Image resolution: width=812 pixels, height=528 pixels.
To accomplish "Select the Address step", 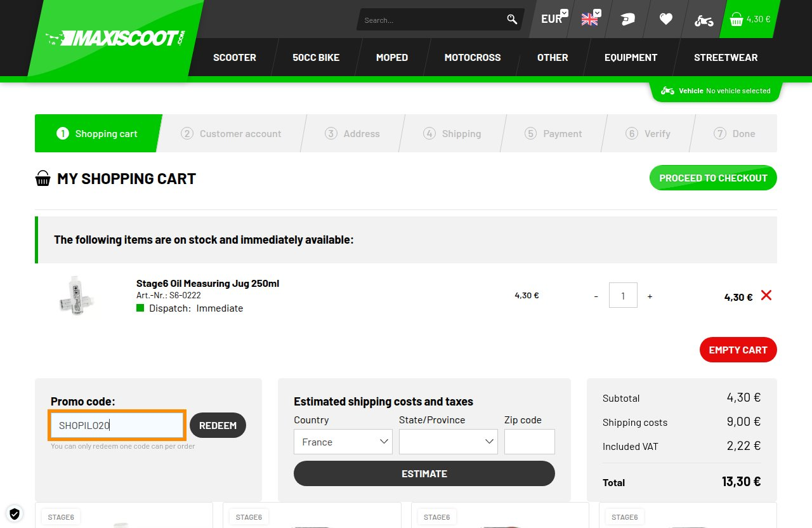I will pos(352,133).
